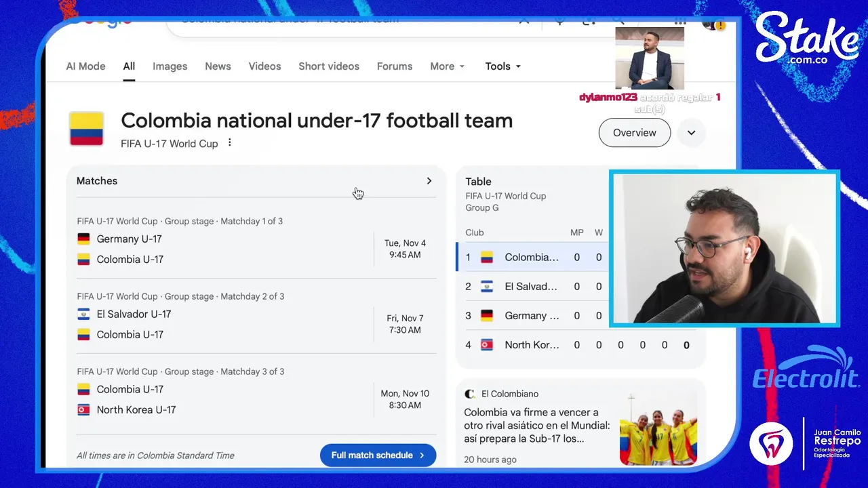
Task: Click the Colombia flag logo in header
Action: coord(86,129)
